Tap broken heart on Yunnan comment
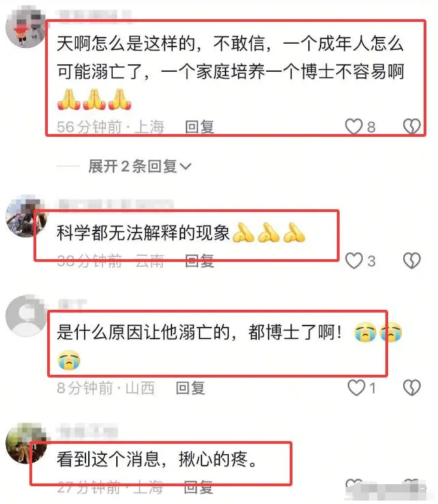 click(411, 261)
